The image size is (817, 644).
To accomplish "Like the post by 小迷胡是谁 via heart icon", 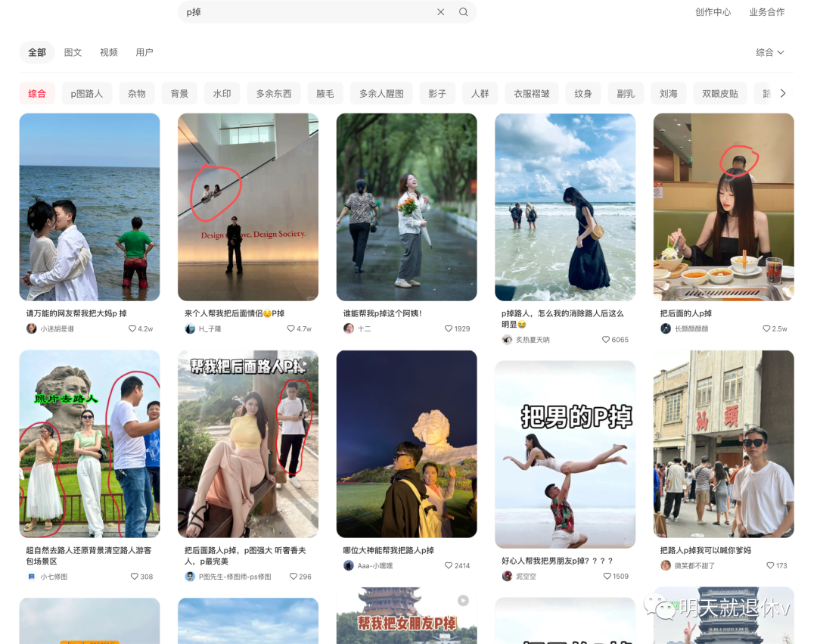I will (132, 329).
